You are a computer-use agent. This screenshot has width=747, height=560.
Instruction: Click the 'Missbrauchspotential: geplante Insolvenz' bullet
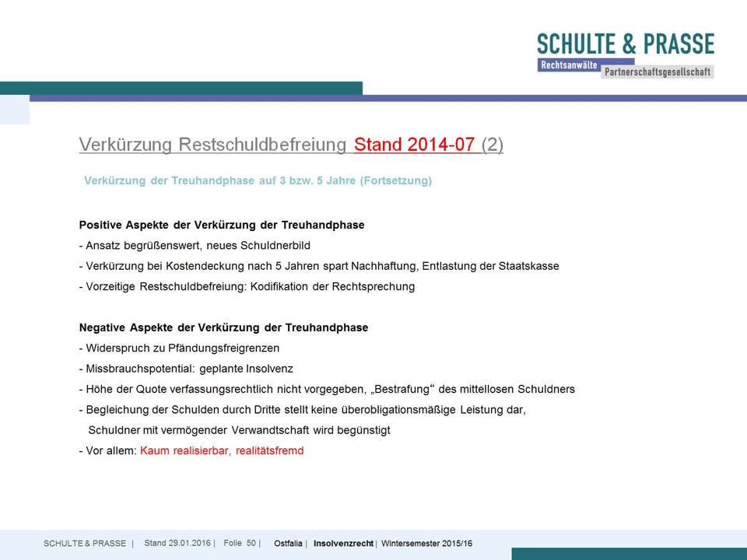click(x=186, y=369)
